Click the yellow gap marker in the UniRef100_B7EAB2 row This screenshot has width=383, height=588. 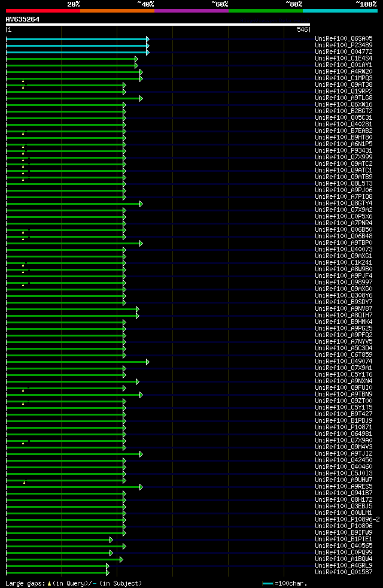[23, 133]
